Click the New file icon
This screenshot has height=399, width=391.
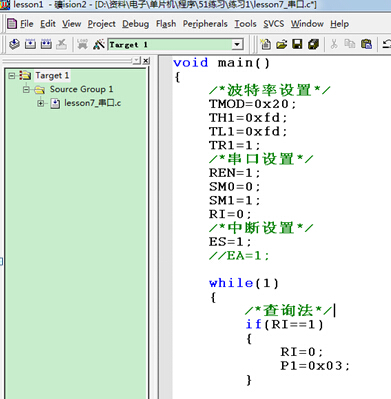[x=266, y=44]
